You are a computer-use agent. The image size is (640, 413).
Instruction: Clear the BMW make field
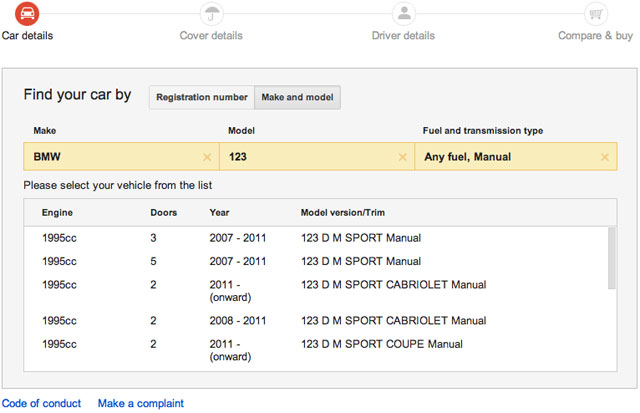coord(207,157)
